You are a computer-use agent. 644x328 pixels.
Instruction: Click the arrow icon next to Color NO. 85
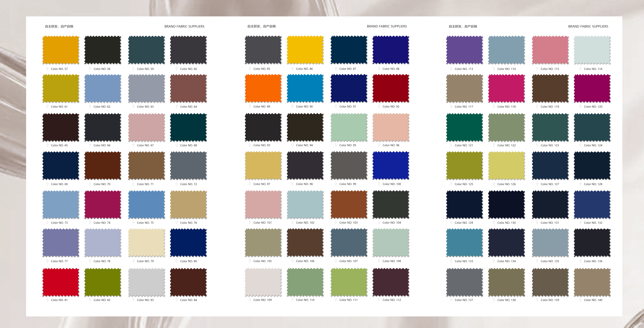(x=250, y=69)
